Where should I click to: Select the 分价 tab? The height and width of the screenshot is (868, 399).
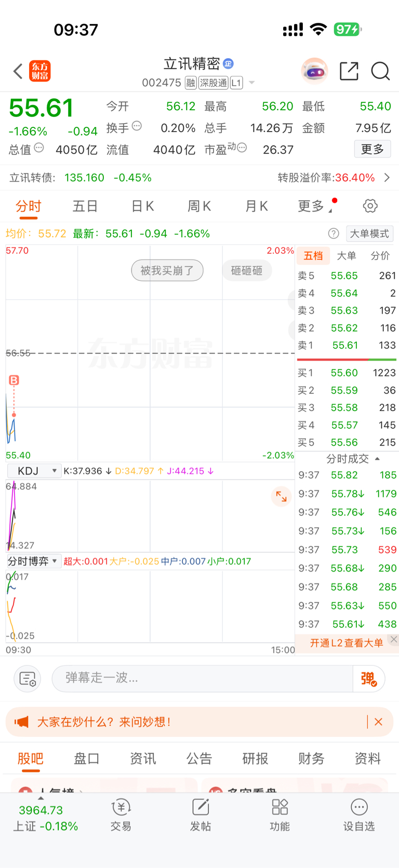pos(380,256)
